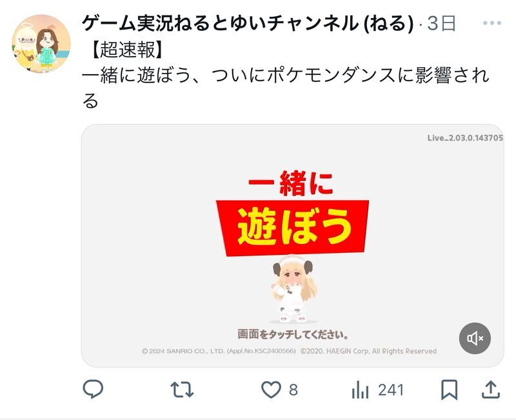The image size is (516, 420).
Task: Select the 一緒に red title text
Action: [291, 183]
